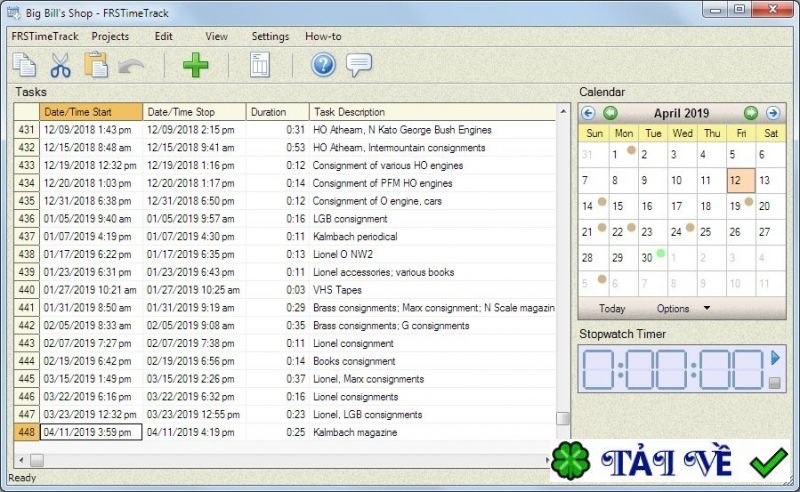Go to previous month with green left arrow
This screenshot has width=800, height=492.
click(610, 113)
